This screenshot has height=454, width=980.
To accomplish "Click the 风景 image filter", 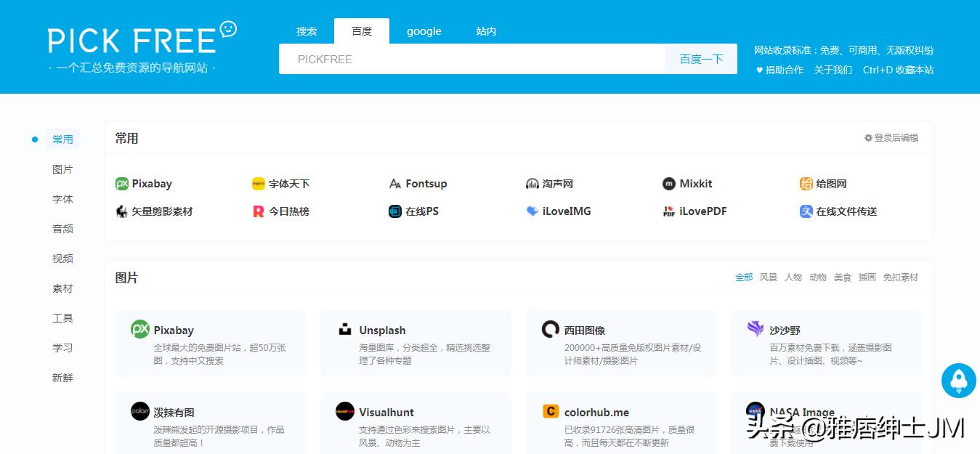I will (767, 277).
